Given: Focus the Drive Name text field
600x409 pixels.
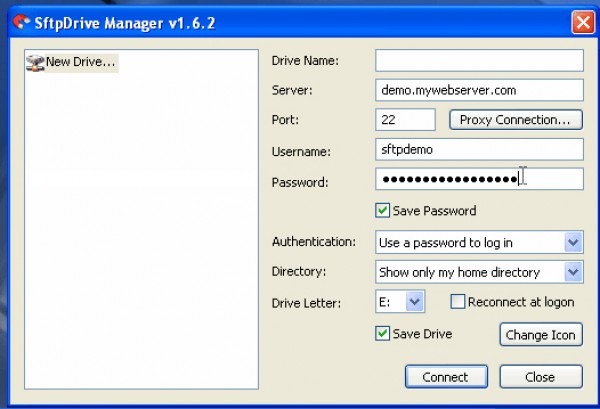Looking at the screenshot, I should point(479,60).
